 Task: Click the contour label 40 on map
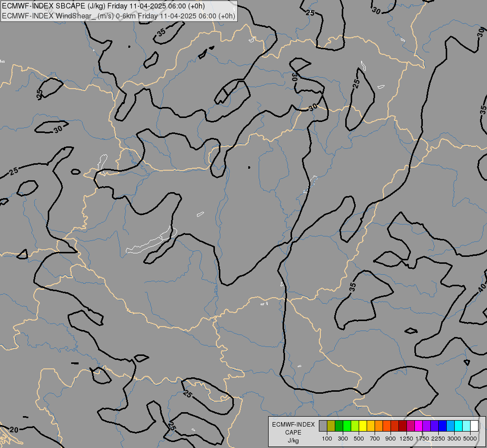[x=482, y=288]
